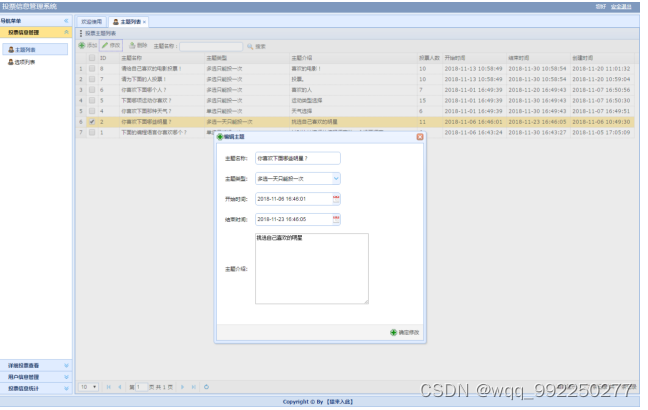This screenshot has height=410, width=648.
Task: Click the 投票人数 column header
Action: click(x=429, y=58)
